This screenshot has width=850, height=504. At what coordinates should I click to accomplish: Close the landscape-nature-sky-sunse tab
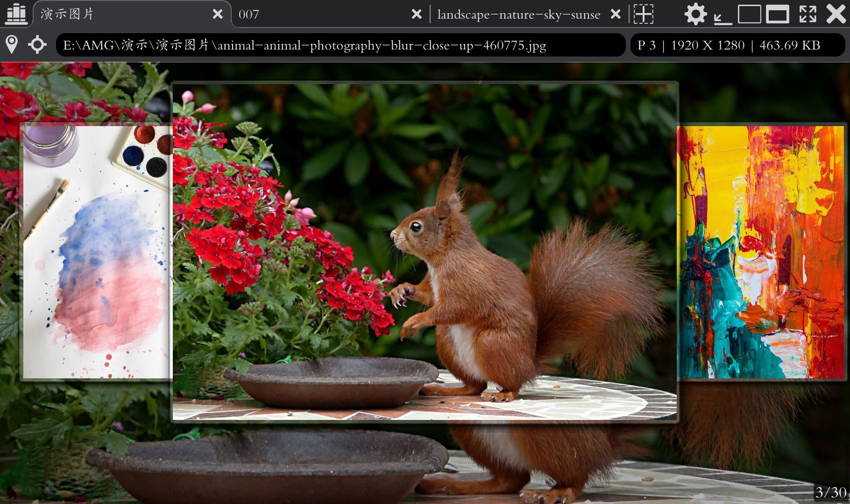615,14
